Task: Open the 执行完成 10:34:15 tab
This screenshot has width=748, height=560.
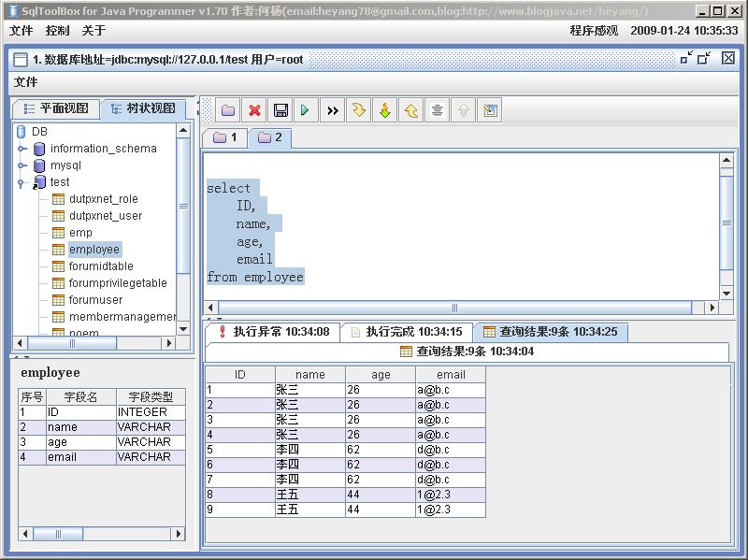Action: click(407, 332)
